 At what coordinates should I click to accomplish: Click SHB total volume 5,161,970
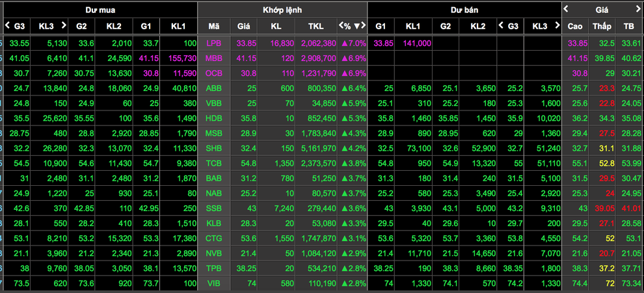[x=318, y=148]
